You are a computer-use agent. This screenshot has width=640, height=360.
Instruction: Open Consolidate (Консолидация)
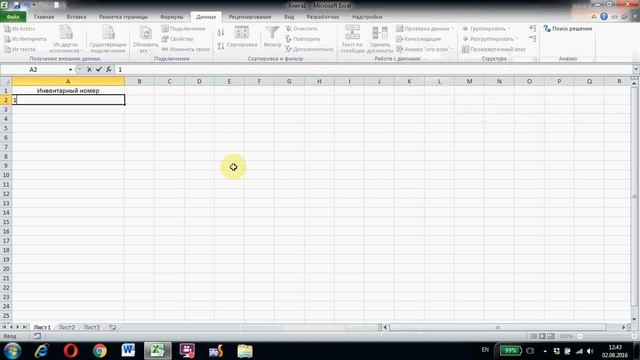[419, 39]
